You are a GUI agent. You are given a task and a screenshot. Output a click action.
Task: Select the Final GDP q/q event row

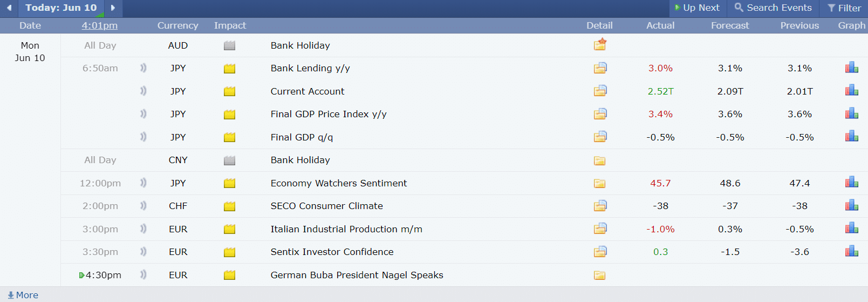point(302,137)
